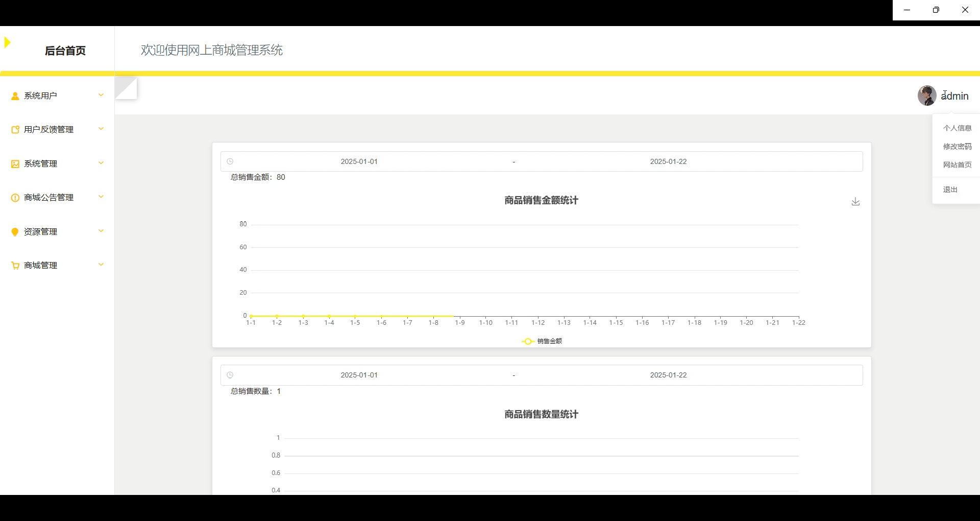980x521 pixels.
Task: Click the 总销售金额：80 text
Action: click(258, 177)
